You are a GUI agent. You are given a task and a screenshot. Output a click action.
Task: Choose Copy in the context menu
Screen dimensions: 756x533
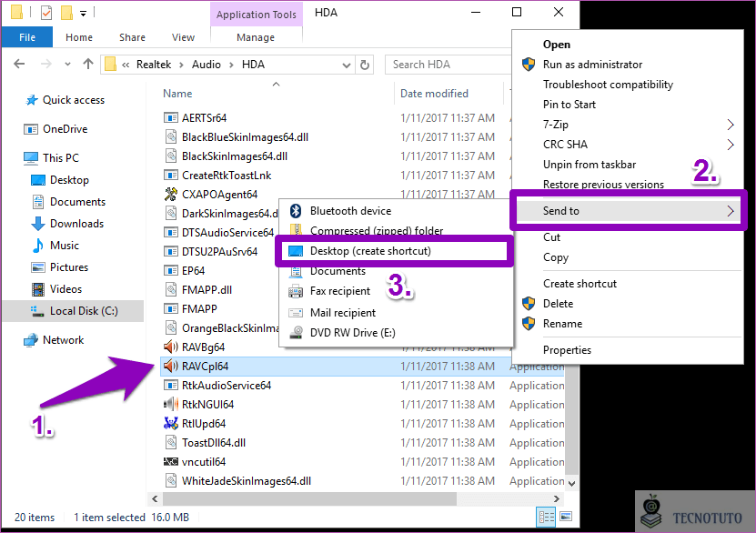(556, 257)
